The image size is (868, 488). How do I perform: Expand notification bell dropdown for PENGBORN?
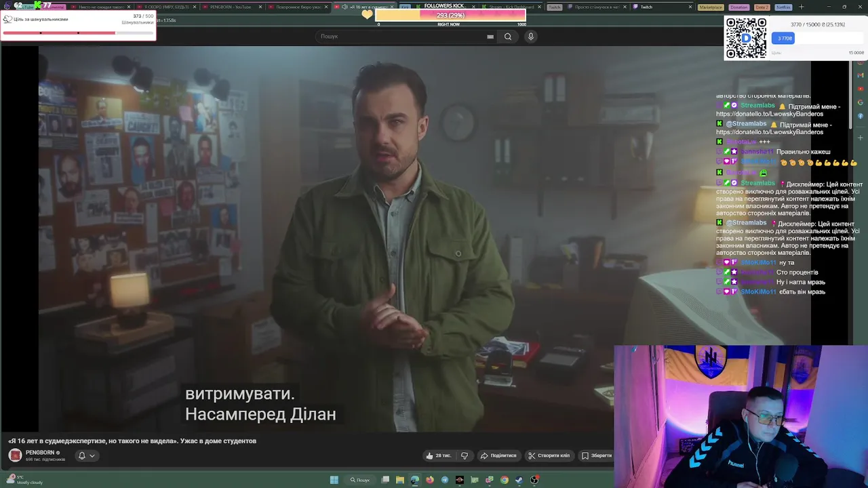click(86, 455)
